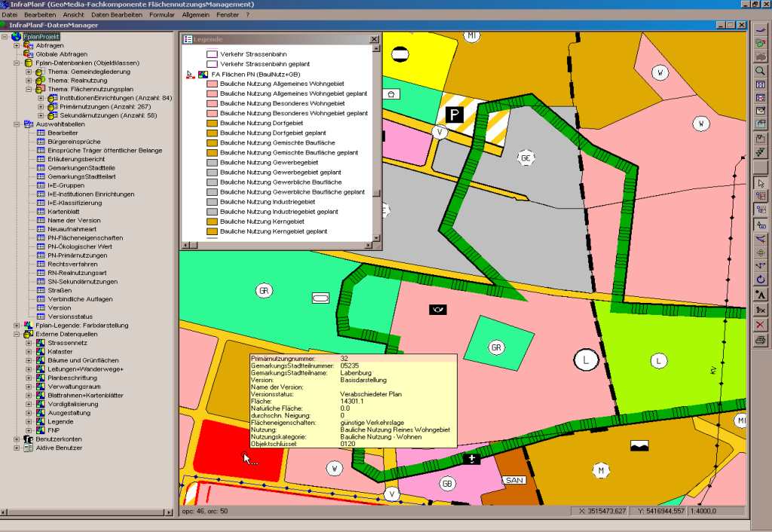Expand Primärnutzungen (Anzahl: 267) node
Viewport: 772px width, 532px height.
(41, 107)
